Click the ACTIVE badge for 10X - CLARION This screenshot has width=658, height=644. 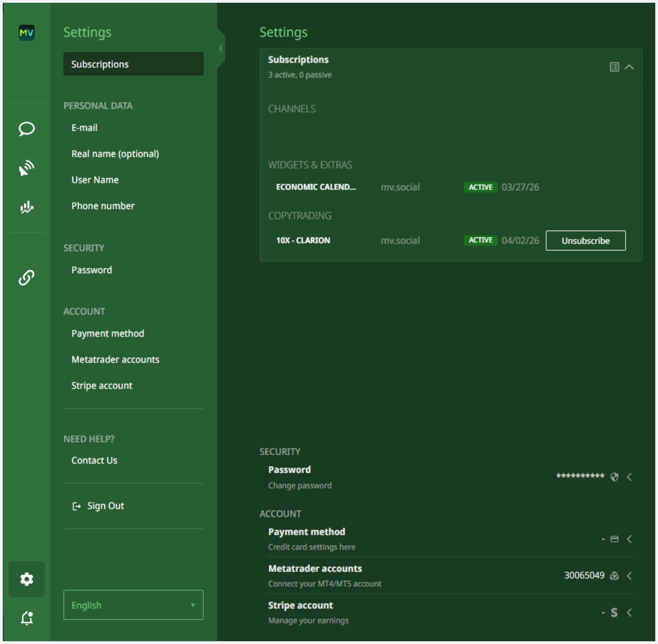point(480,240)
